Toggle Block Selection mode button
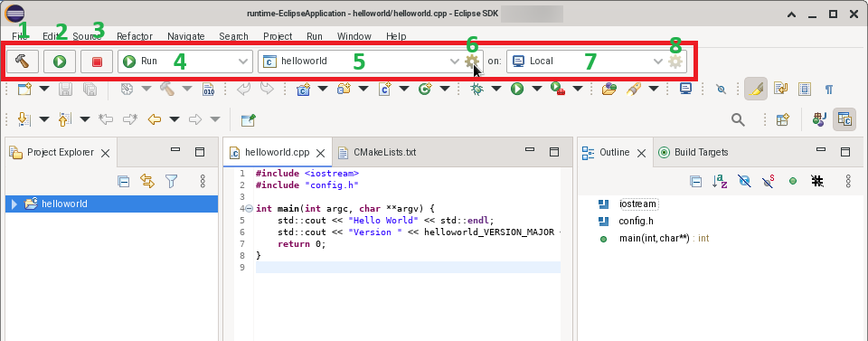Screen dimensions: 868x341 [x=805, y=89]
